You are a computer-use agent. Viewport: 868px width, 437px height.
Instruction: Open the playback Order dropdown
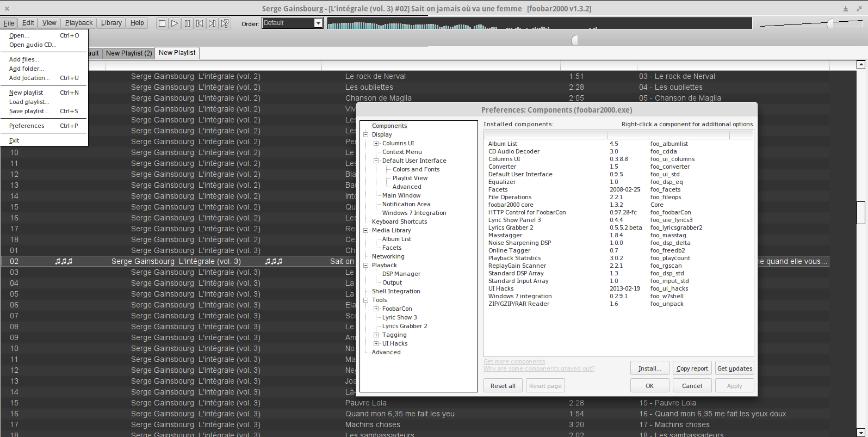[x=318, y=23]
